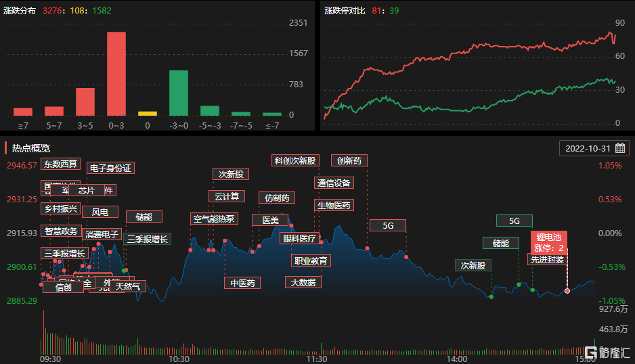This screenshot has width=635, height=364.
Task: Click the green dot below 次新股 label
Action: point(491,297)
